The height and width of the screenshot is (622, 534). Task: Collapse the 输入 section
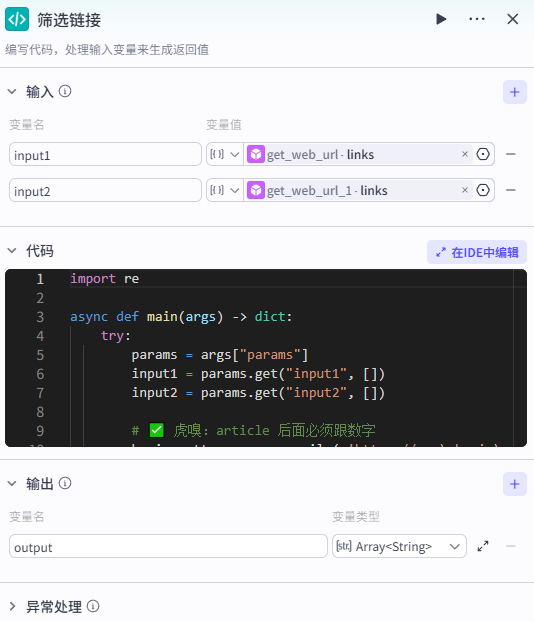click(12, 92)
